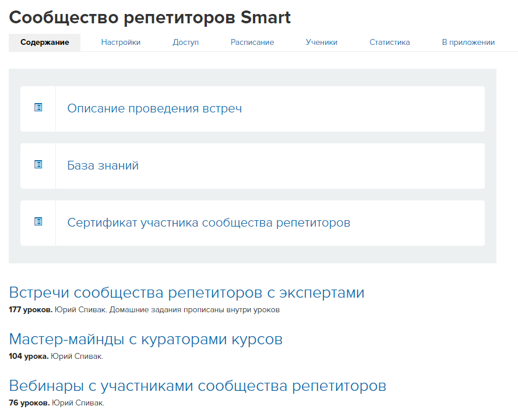Open lesson Описание проведения встреч
Viewport: 518px width, 420px height.
coord(154,108)
